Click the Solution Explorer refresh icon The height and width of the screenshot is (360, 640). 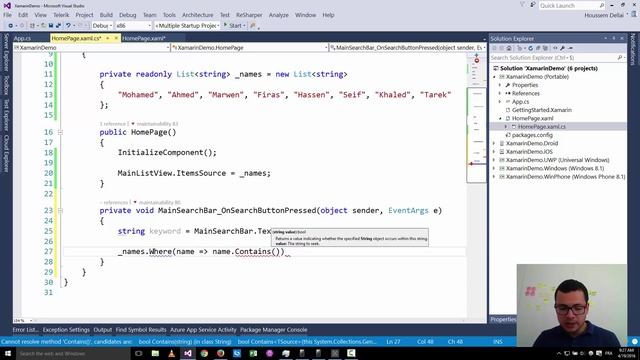[531, 48]
